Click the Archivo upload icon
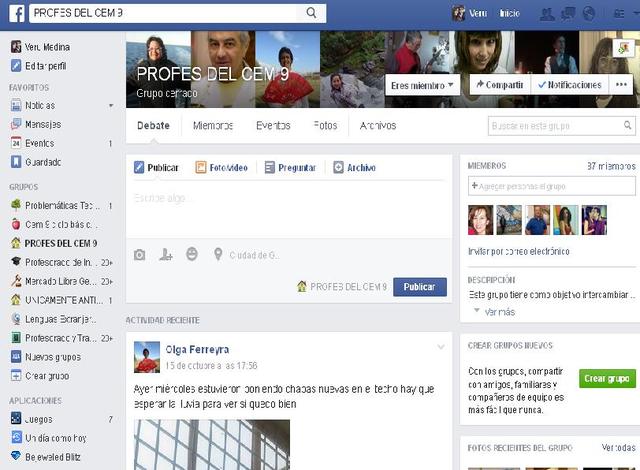Image resolution: width=640 pixels, height=470 pixels. (x=338, y=167)
